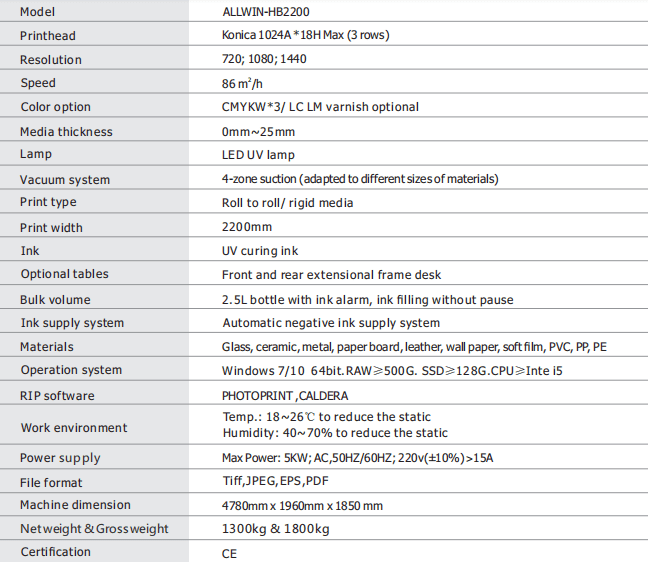
Task: Click the Konica 1024A printhead value
Action: click(x=305, y=35)
